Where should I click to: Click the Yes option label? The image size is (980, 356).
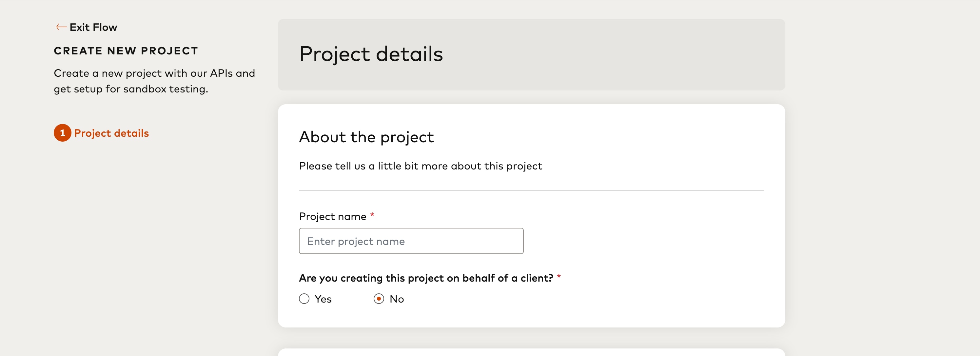pyautogui.click(x=323, y=299)
